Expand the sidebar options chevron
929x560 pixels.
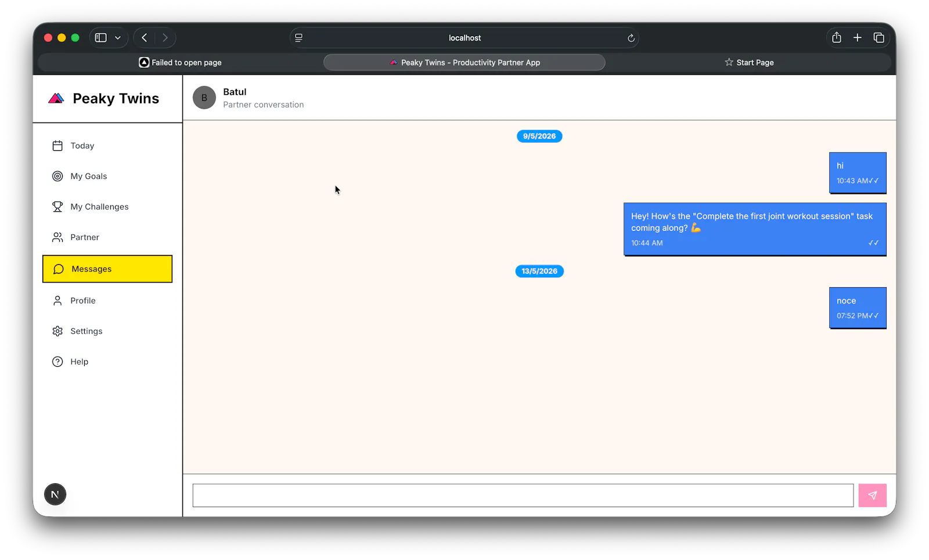pos(118,38)
